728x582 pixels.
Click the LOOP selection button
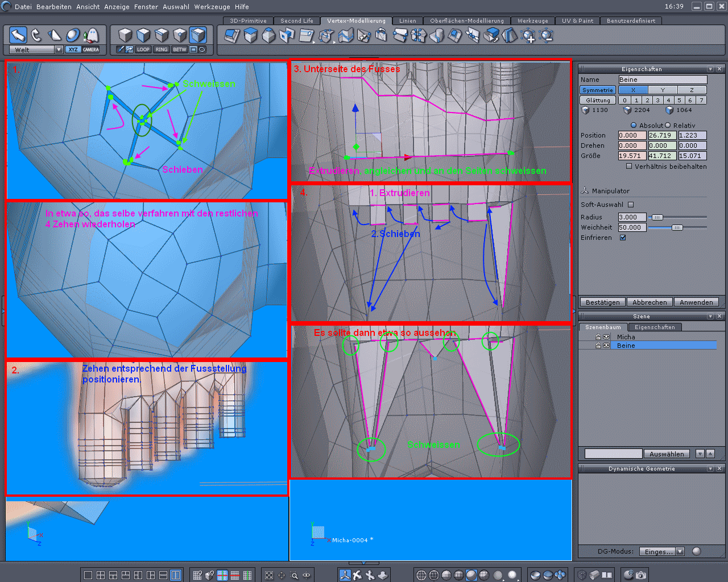[x=143, y=49]
